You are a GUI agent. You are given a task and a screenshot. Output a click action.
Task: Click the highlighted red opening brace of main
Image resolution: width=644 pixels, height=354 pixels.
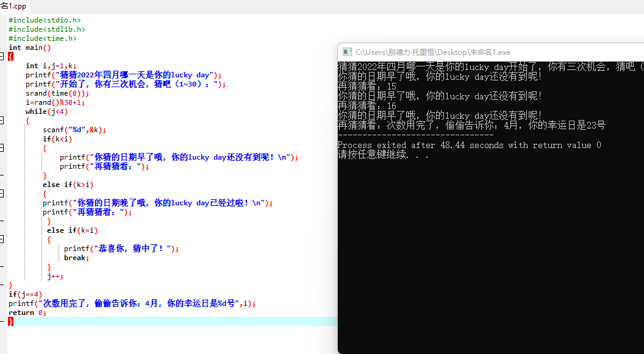(x=11, y=57)
